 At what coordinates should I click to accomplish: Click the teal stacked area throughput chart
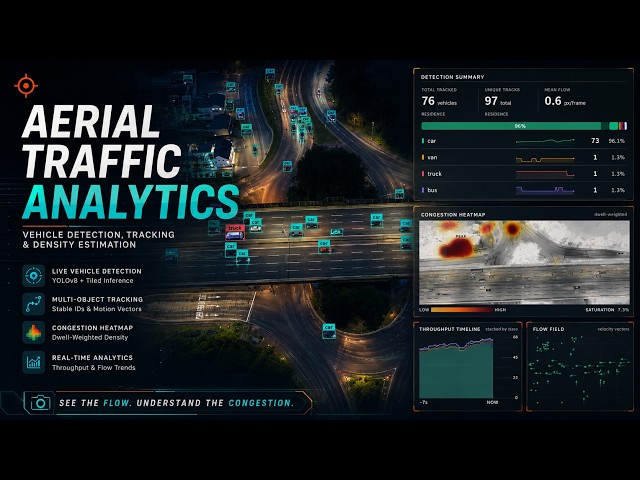coord(456,369)
